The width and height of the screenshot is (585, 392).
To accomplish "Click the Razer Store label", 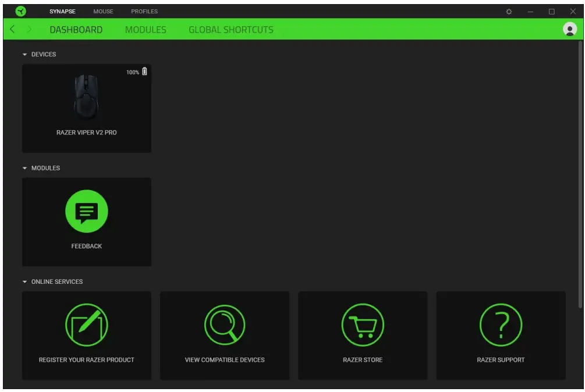I will click(x=363, y=359).
